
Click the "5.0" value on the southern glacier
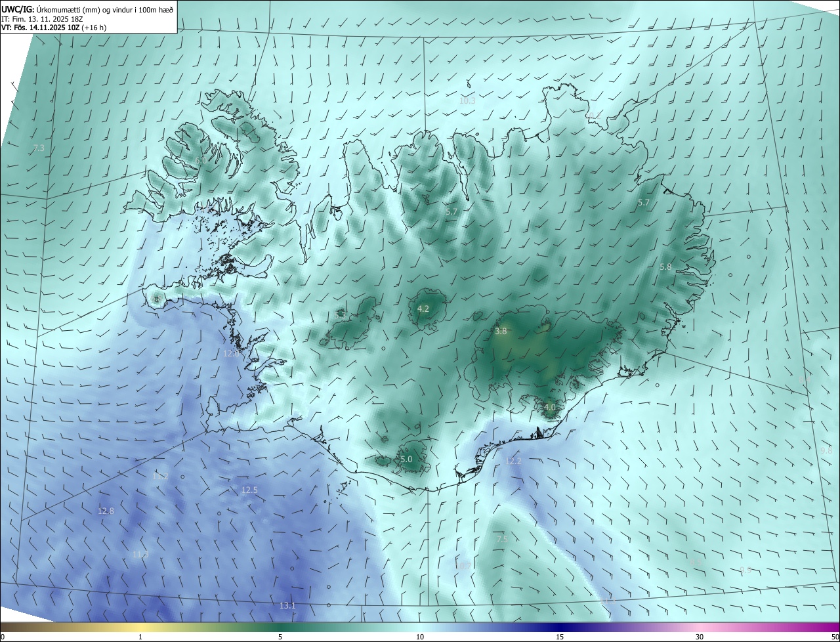point(406,460)
